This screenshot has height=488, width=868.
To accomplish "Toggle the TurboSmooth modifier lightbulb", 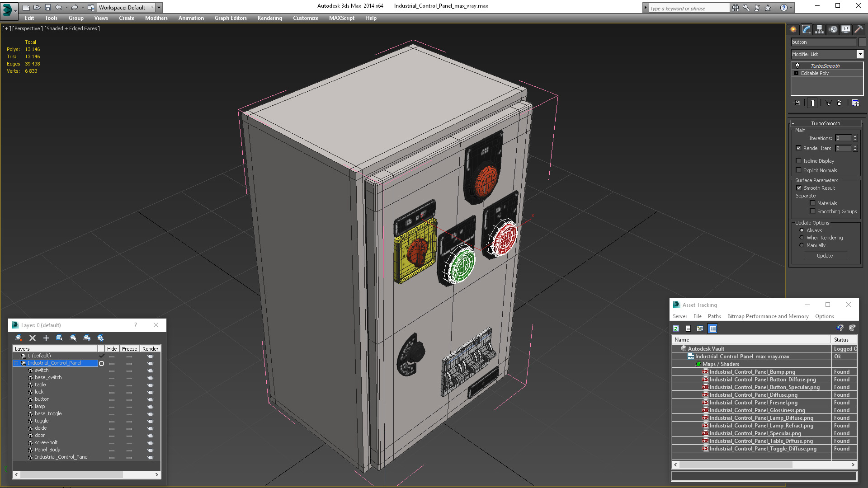I will [797, 66].
